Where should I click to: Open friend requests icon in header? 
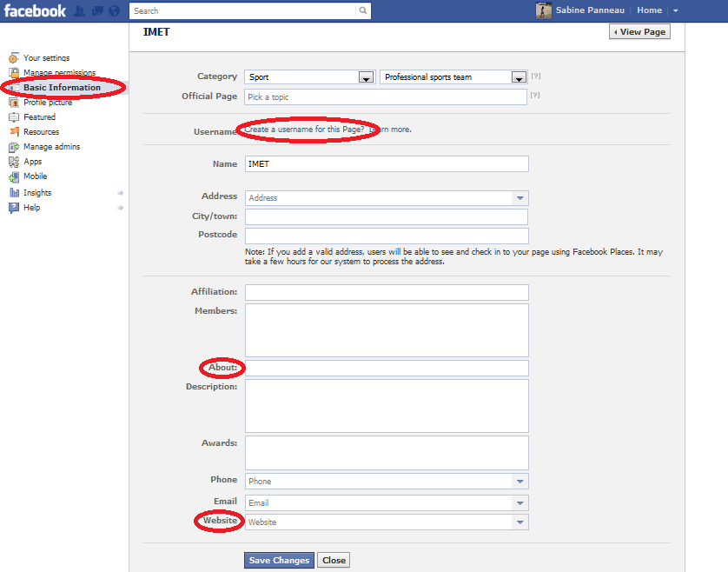click(x=79, y=10)
